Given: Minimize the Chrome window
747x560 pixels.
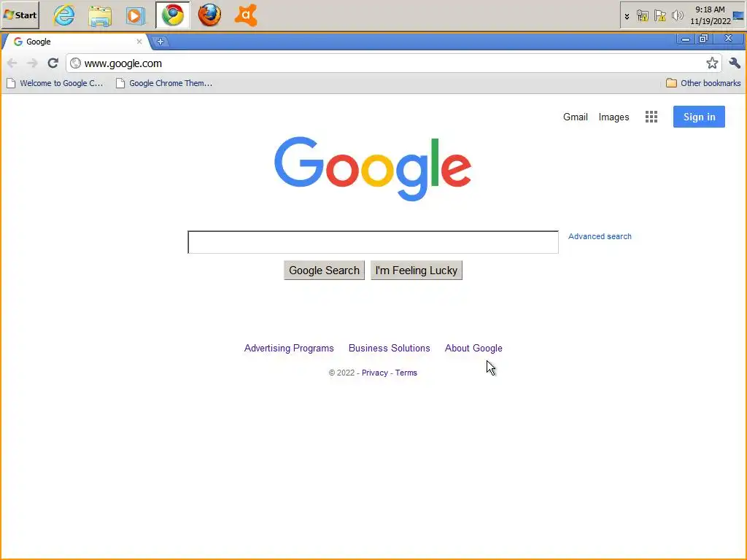Looking at the screenshot, I should (686, 39).
